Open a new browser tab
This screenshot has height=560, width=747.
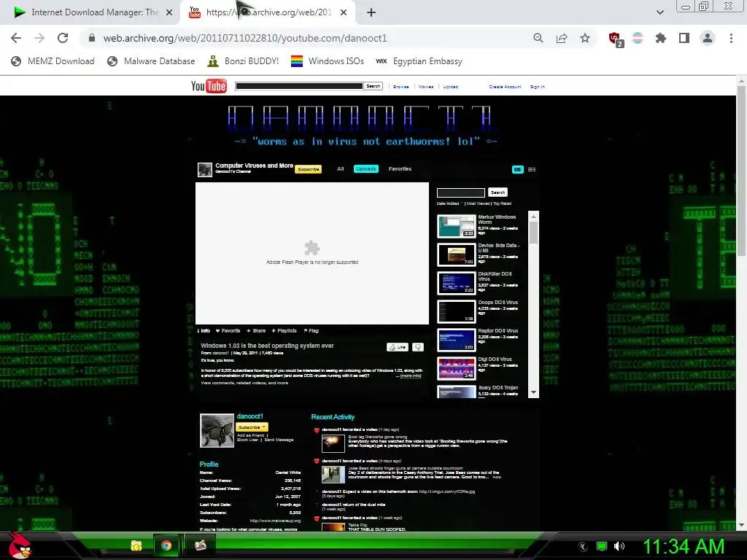(x=371, y=12)
